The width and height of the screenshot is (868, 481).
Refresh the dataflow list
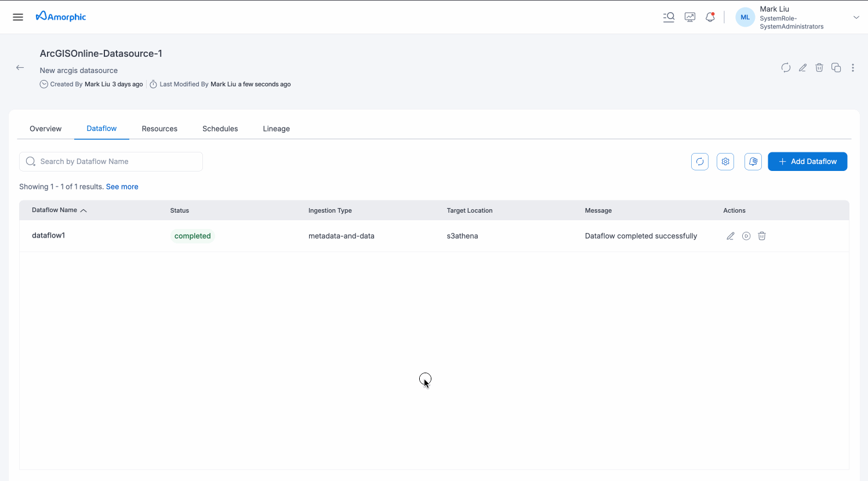[x=700, y=162]
